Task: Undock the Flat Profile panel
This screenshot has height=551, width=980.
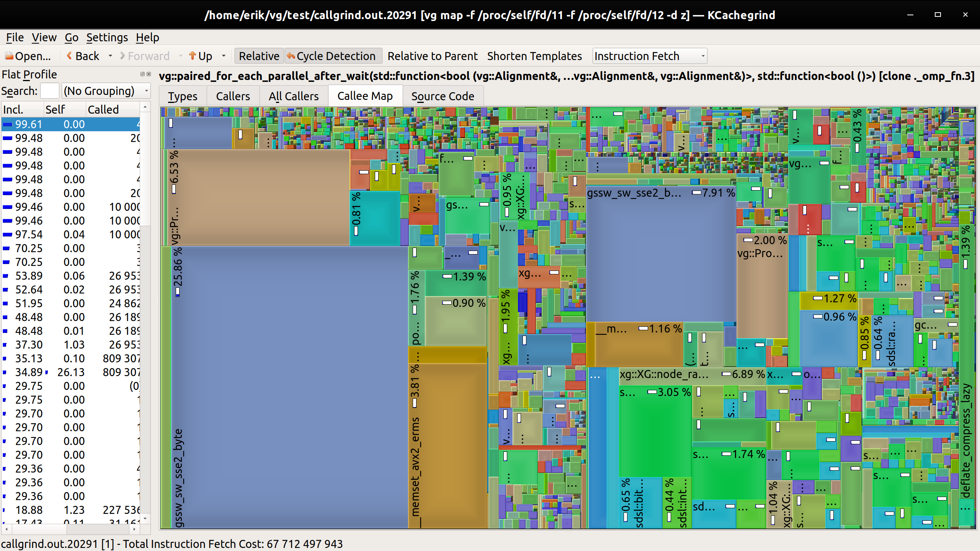Action: point(142,74)
